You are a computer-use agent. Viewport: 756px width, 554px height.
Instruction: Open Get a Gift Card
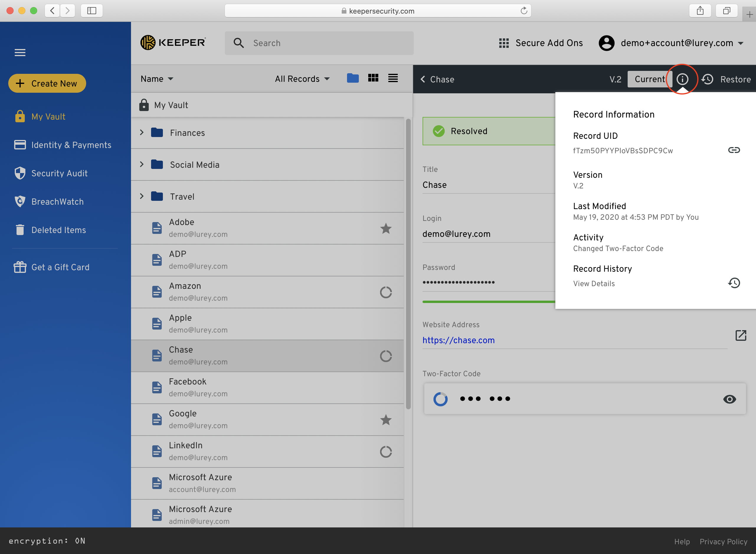tap(52, 267)
